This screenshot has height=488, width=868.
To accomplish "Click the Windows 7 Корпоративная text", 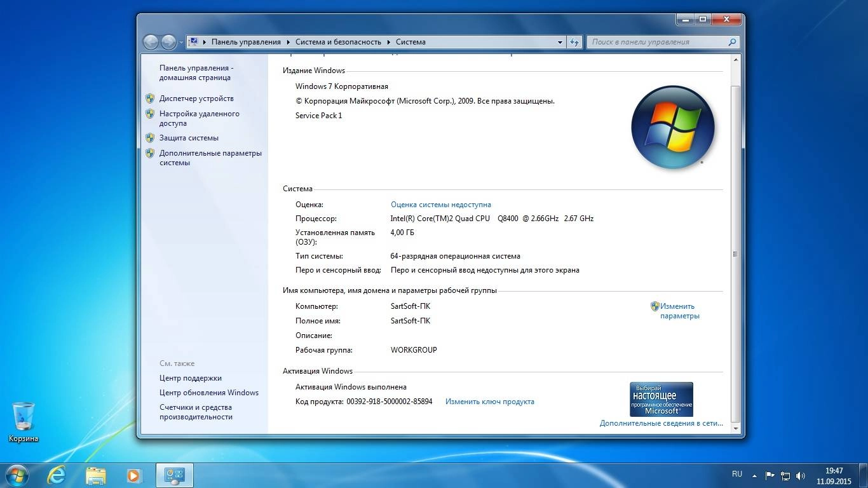I will [x=342, y=86].
